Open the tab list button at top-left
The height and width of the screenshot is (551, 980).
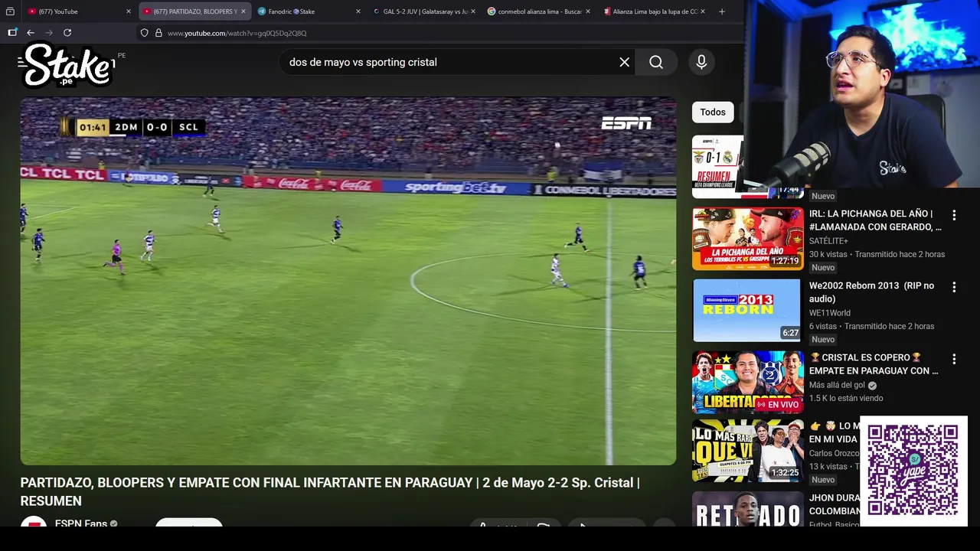tap(10, 11)
